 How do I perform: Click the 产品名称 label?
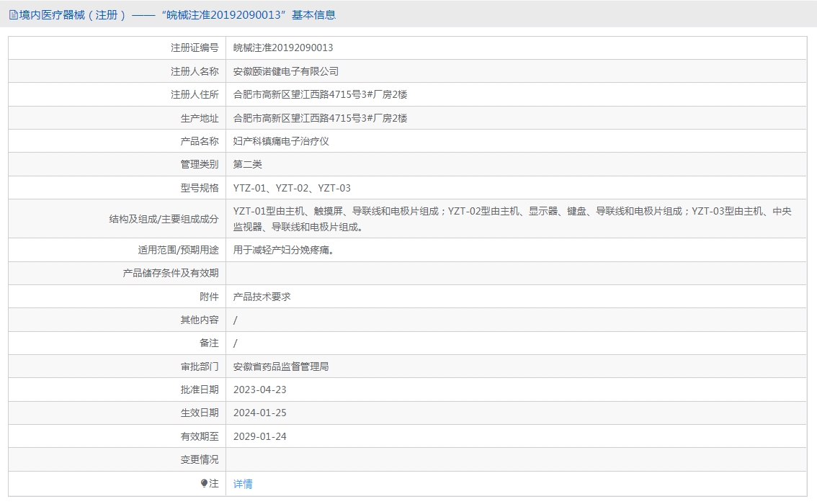click(x=200, y=141)
